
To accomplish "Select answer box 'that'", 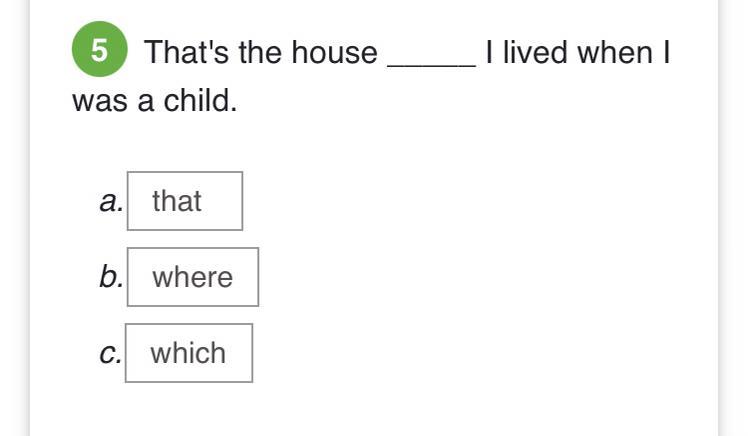I will click(185, 201).
